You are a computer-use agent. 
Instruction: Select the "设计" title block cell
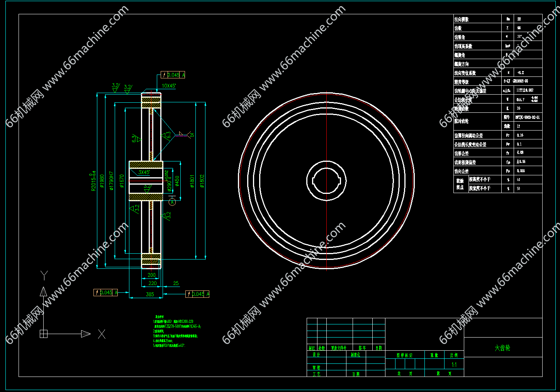(316, 355)
